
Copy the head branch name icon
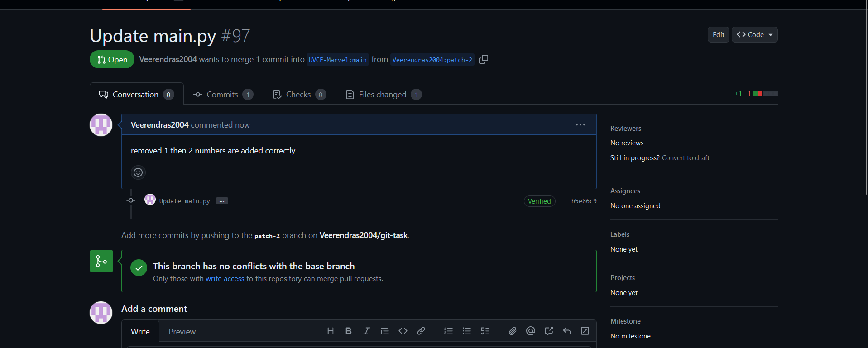click(x=484, y=59)
